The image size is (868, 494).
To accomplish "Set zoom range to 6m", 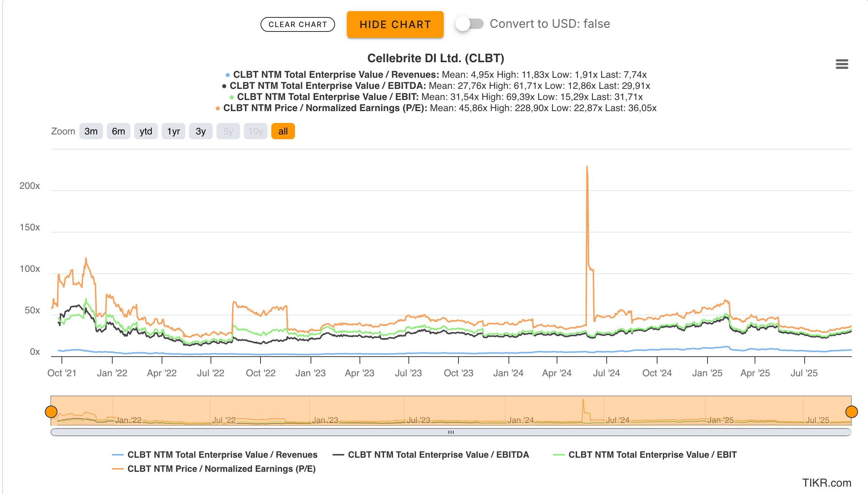I will (x=118, y=131).
